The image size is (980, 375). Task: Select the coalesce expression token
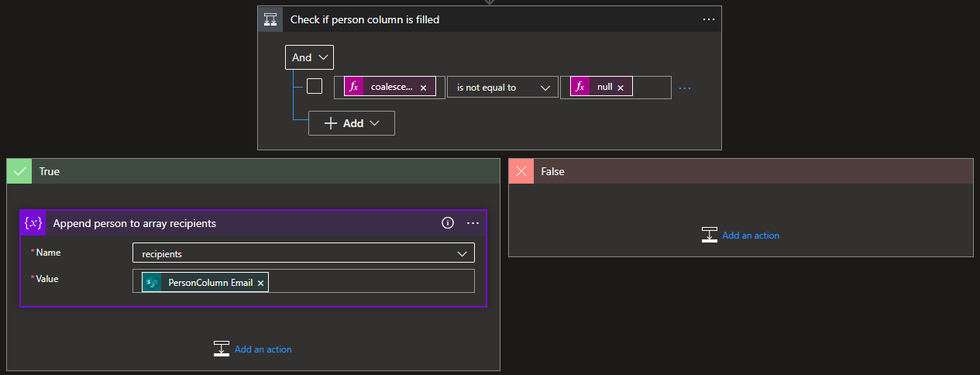pos(390,87)
